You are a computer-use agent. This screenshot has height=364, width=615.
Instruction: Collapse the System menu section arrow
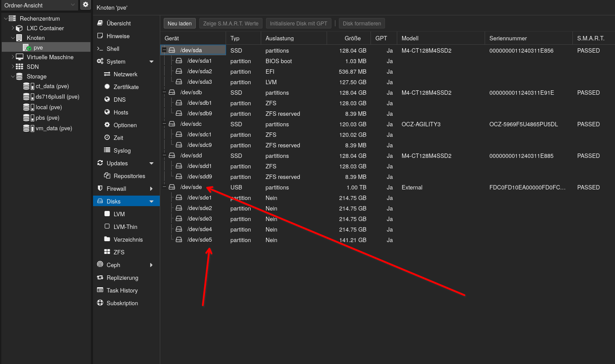pyautogui.click(x=151, y=62)
